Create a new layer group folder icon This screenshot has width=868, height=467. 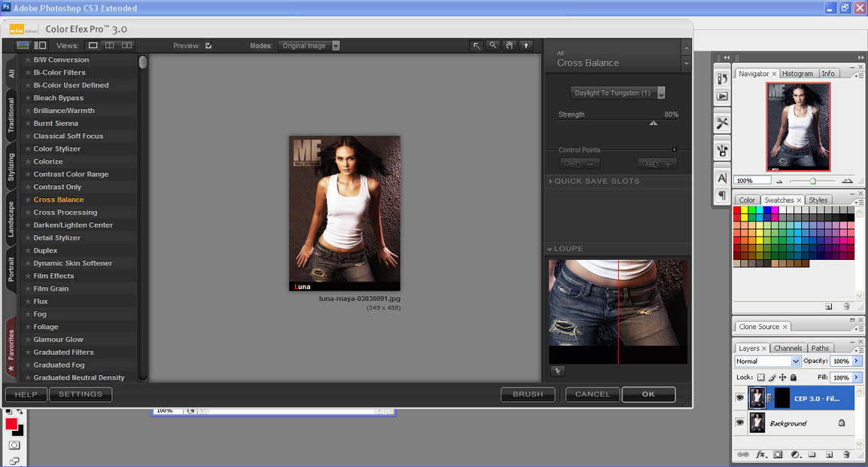812,454
